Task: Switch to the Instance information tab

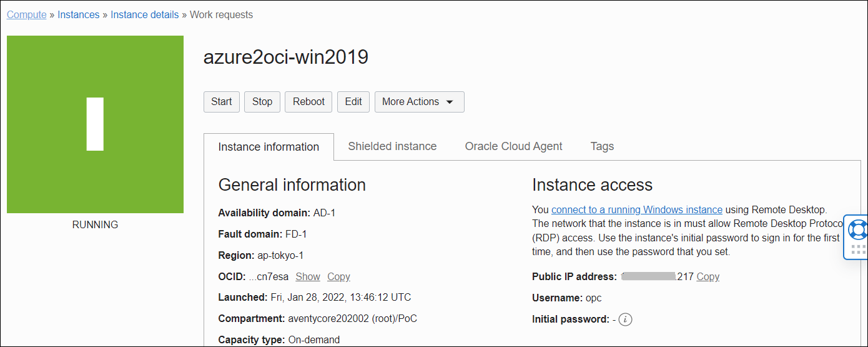Action: click(x=269, y=147)
